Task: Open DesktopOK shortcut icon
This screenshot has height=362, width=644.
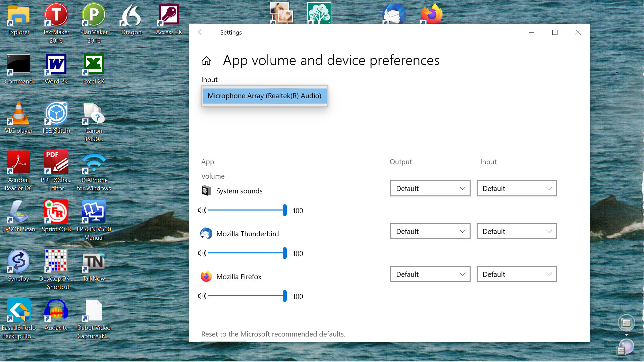Action: click(56, 269)
